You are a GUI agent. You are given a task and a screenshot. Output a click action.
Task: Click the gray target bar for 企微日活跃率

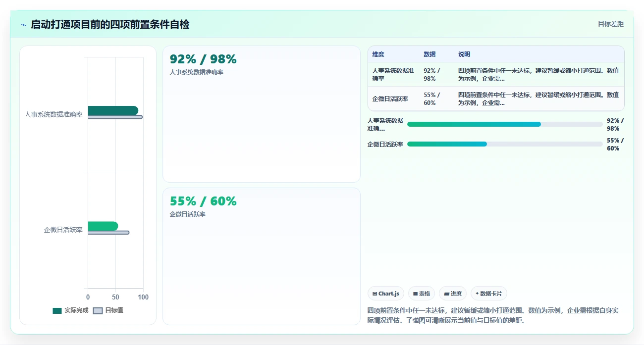pos(108,233)
